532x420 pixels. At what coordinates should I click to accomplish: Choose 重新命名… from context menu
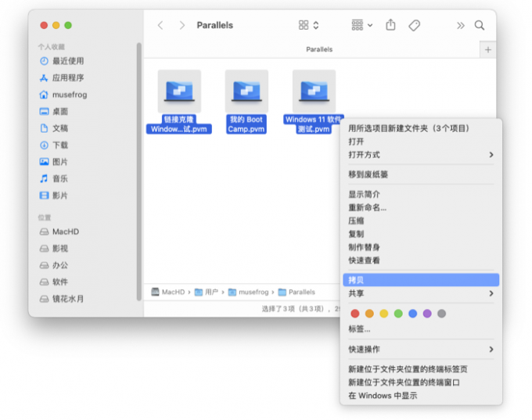click(421, 207)
